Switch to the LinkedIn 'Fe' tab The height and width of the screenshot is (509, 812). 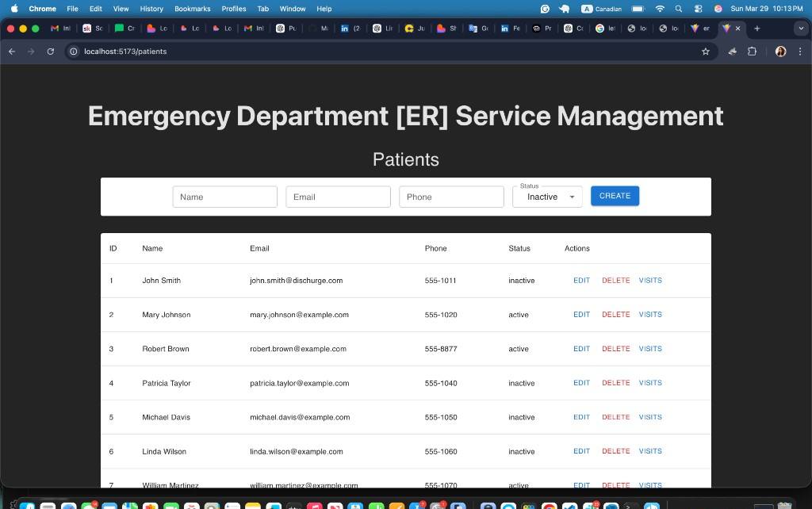(x=511, y=29)
